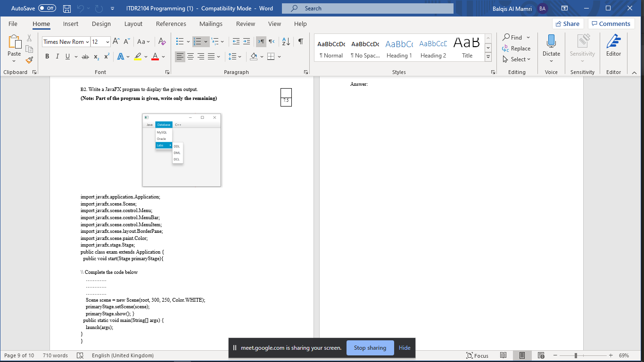Viewport: 644px width, 362px height.
Task: Open the Comments button
Action: pyautogui.click(x=611, y=24)
